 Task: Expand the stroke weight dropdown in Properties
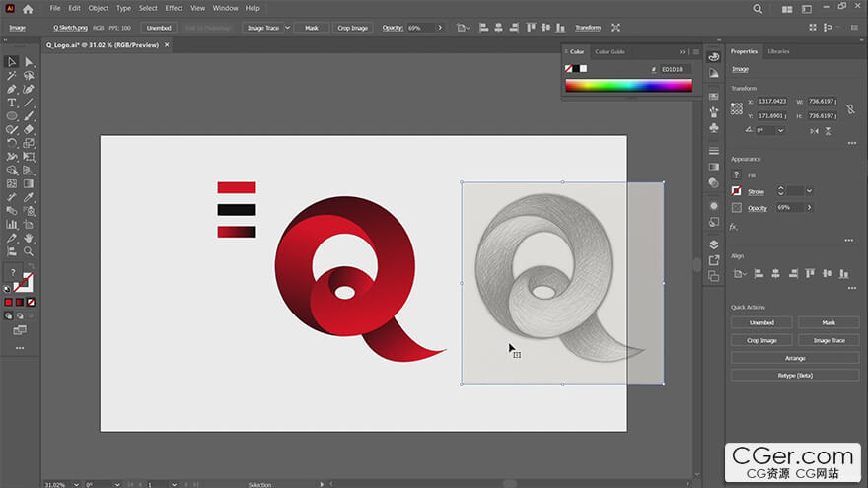click(x=809, y=191)
